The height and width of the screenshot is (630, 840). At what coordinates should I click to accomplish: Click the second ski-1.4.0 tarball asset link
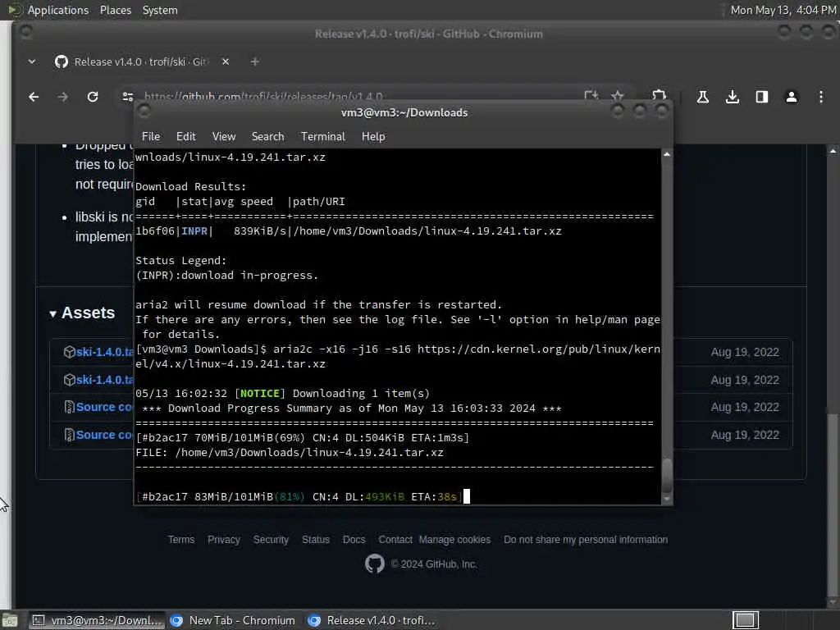[104, 380]
